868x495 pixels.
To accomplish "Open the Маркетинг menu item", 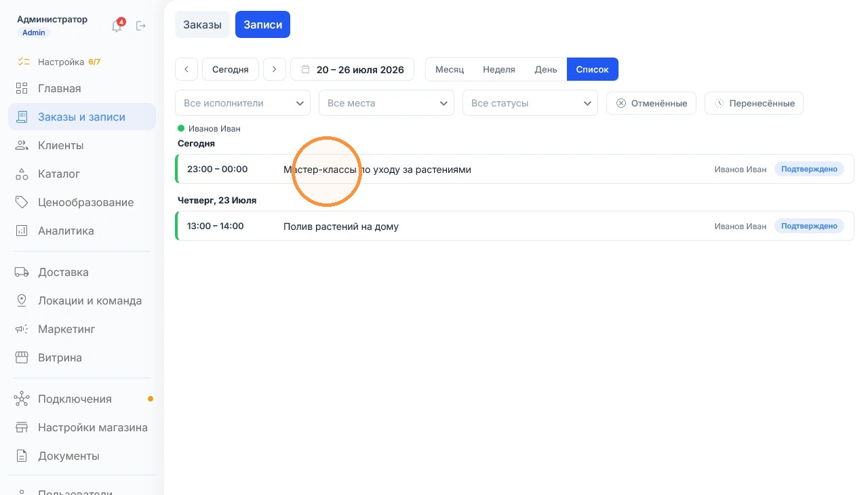I will point(82,329).
